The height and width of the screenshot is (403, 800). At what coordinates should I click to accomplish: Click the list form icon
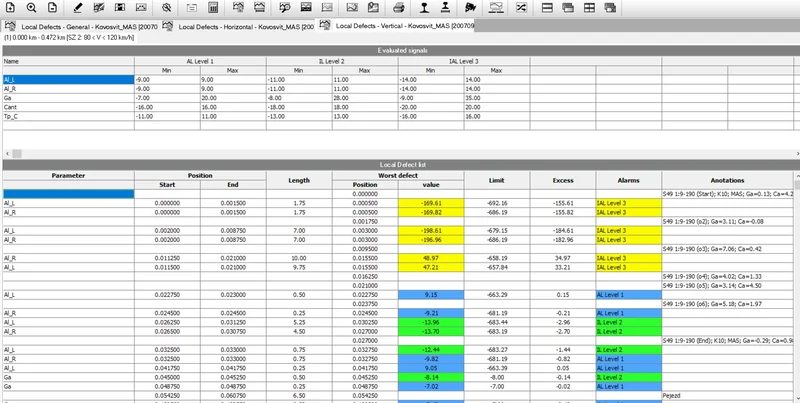click(x=192, y=8)
